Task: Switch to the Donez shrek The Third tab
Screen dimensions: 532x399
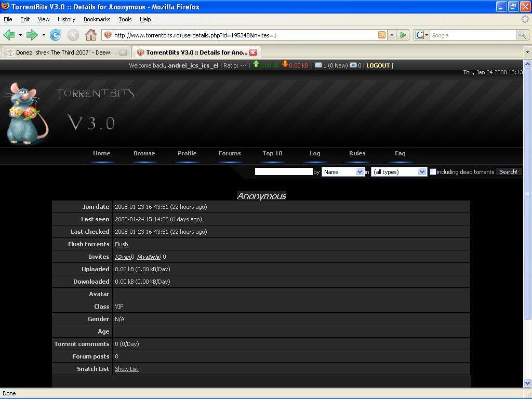Action: [65, 52]
